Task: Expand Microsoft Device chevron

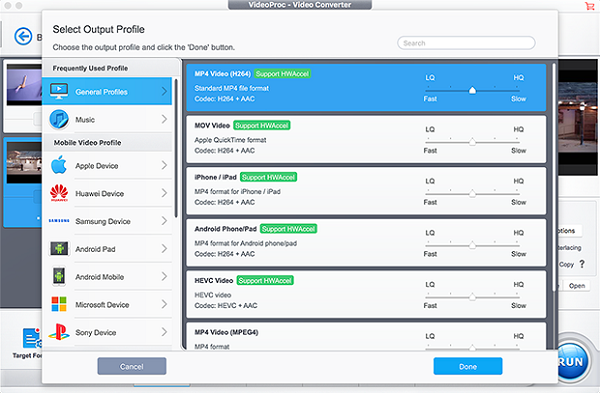Action: click(x=164, y=304)
